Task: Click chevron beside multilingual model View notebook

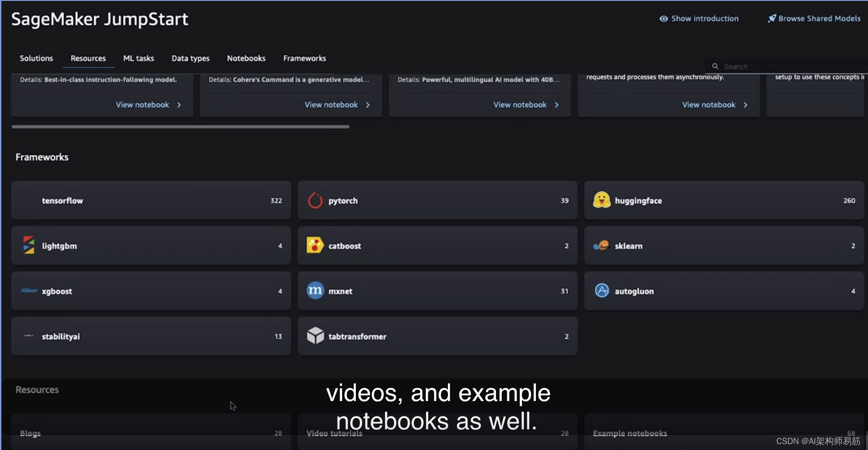Action: pos(557,105)
